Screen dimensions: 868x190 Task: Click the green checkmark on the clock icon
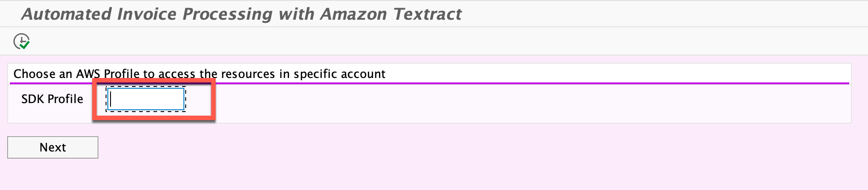(x=25, y=45)
